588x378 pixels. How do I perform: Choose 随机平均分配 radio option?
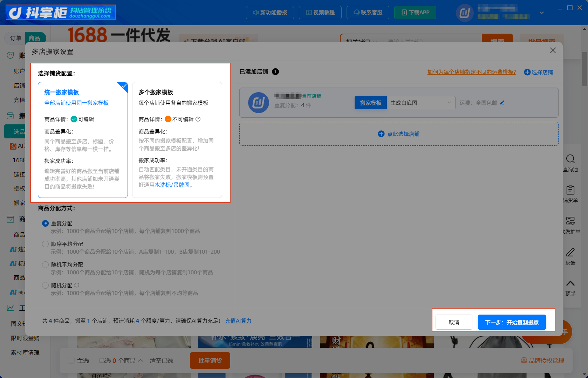(45, 264)
